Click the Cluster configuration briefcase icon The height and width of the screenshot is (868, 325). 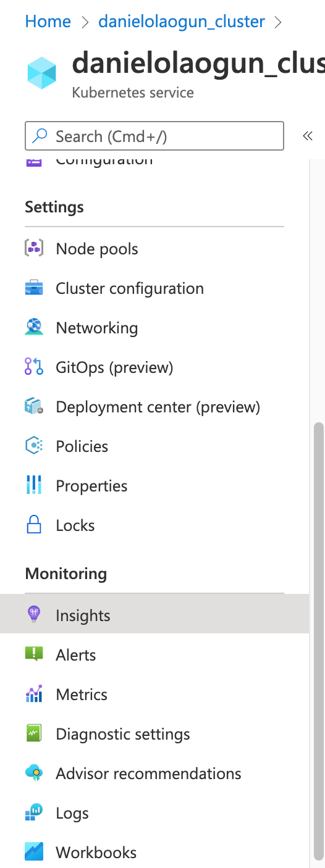33,288
